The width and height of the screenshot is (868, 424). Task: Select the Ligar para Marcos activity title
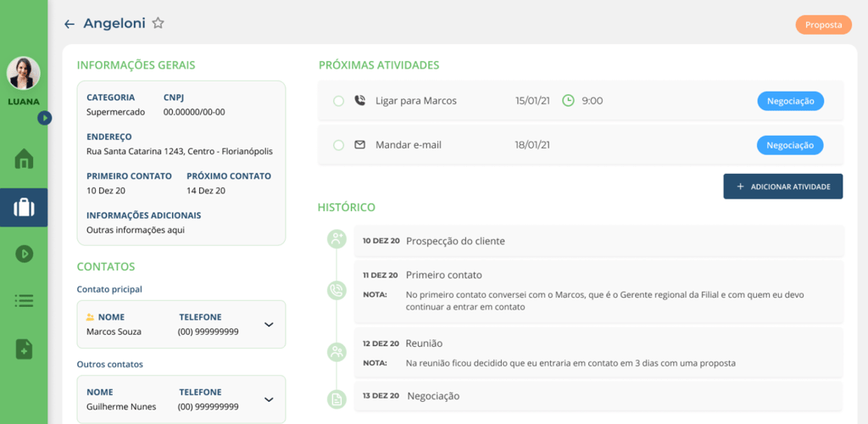click(415, 101)
